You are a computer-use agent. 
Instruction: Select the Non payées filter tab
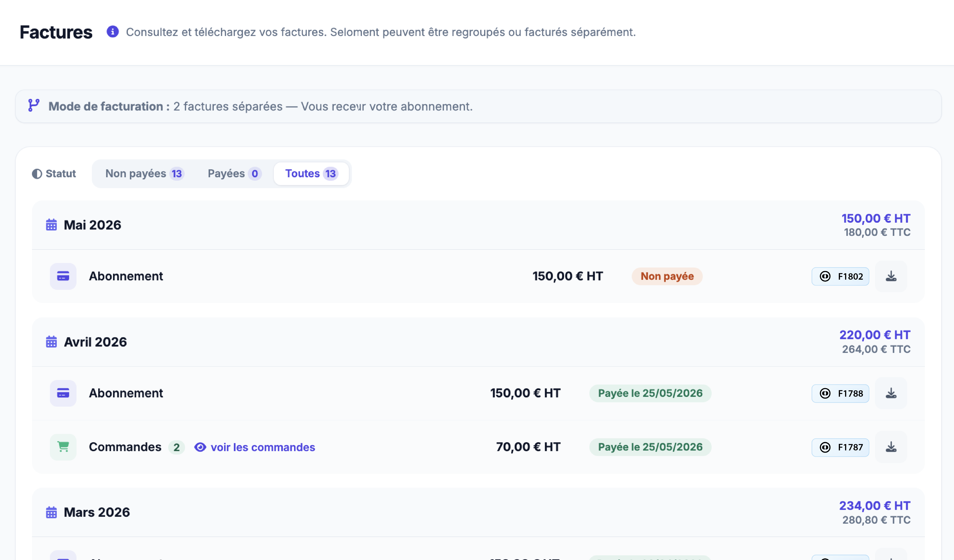point(145,174)
